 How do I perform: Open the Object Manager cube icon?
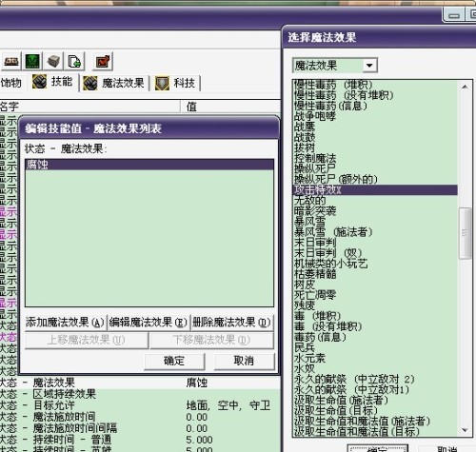pos(53,61)
